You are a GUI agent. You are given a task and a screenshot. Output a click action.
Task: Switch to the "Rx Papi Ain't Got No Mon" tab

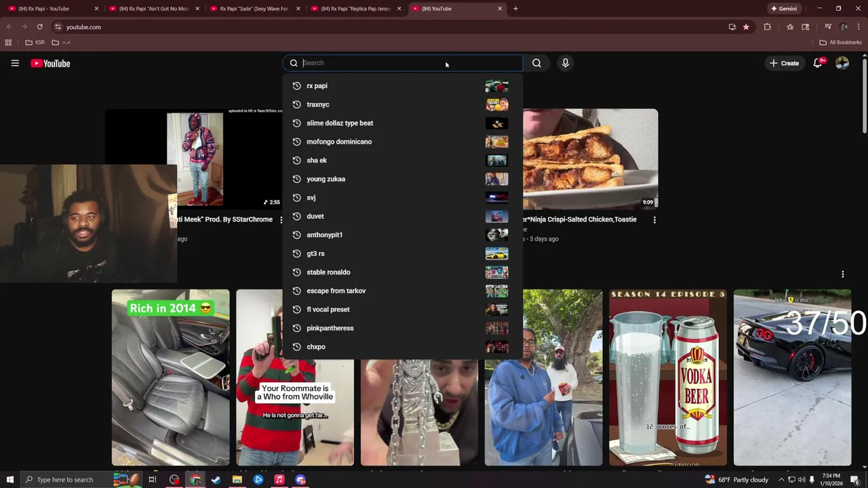[153, 9]
